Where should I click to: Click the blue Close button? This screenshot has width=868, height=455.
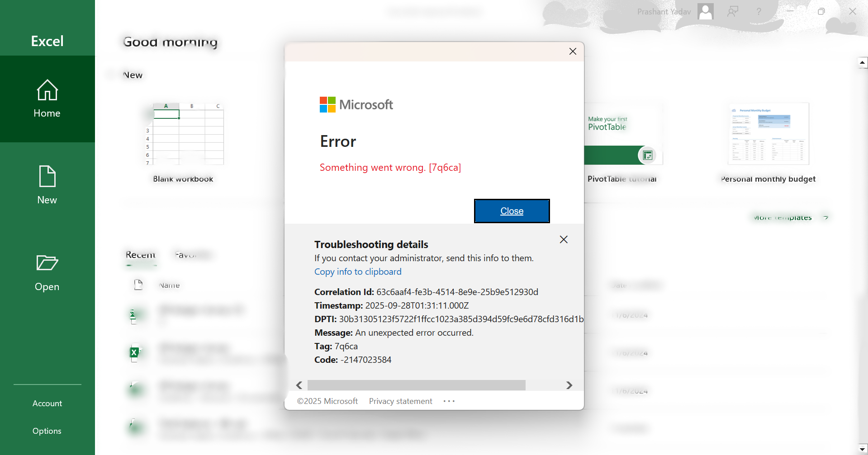[512, 211]
